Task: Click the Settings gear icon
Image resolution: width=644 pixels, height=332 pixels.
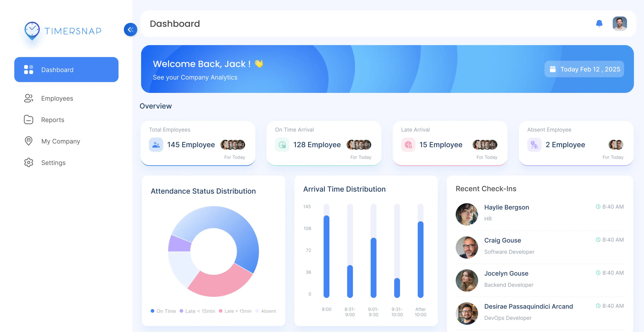Action: [x=29, y=162]
